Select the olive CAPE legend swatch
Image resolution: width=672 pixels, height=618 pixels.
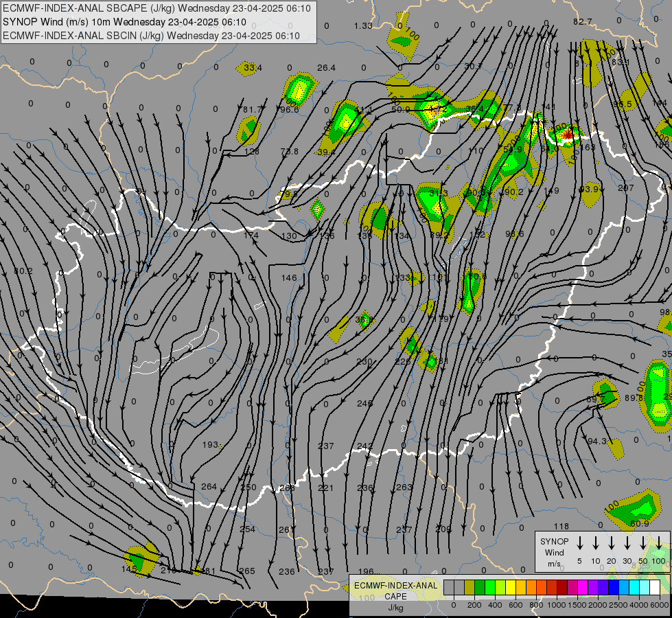point(470,587)
